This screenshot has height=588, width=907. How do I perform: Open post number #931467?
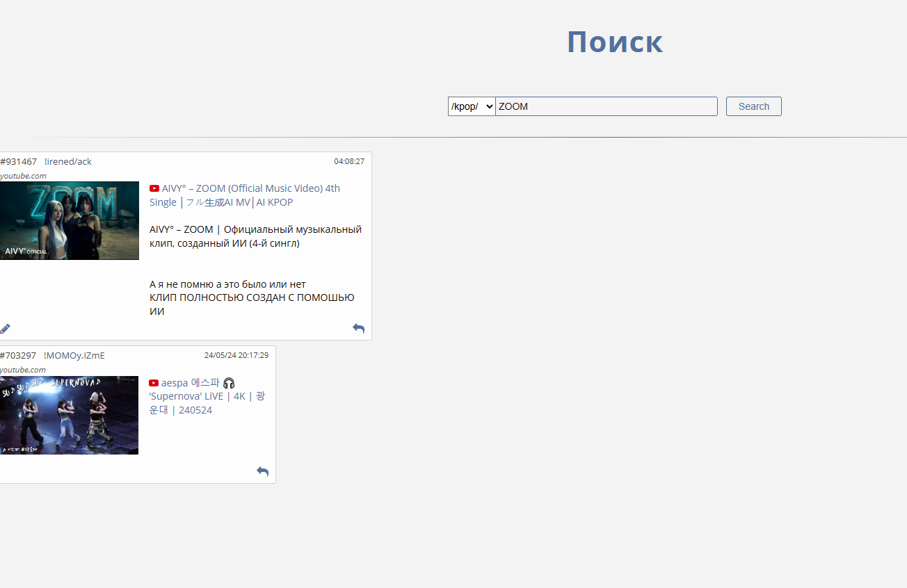coord(19,161)
